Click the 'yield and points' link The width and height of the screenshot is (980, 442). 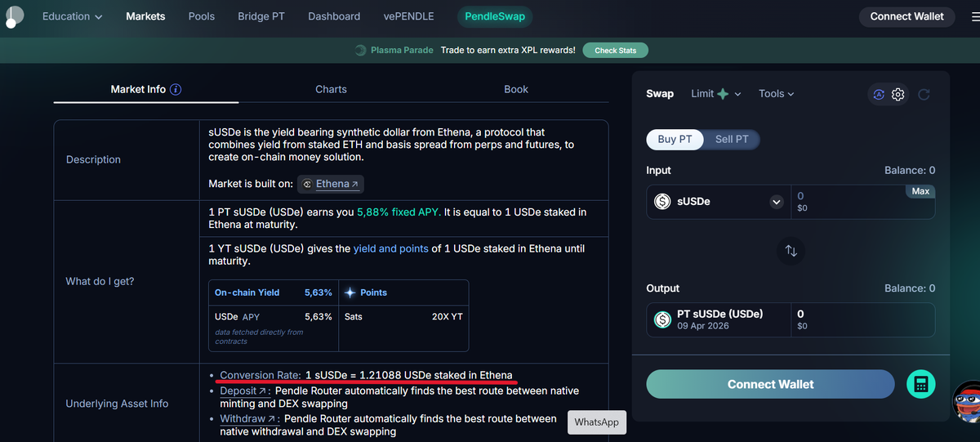(390, 248)
